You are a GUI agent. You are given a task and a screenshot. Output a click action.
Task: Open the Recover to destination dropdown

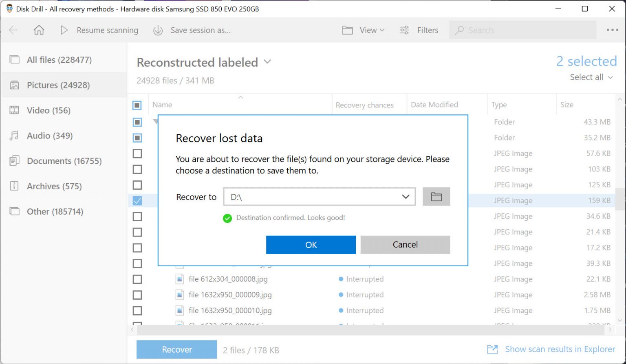click(406, 197)
